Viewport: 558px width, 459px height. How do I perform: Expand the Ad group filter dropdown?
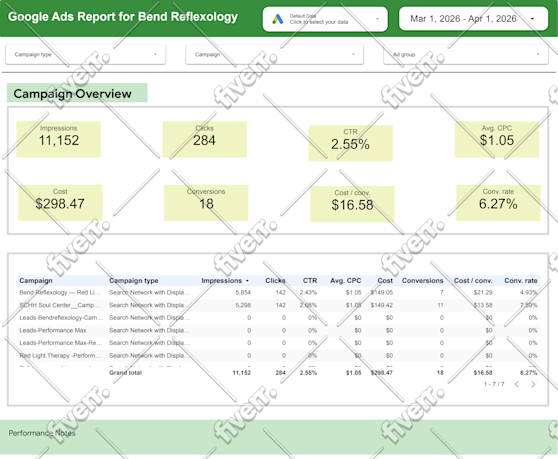[465, 54]
